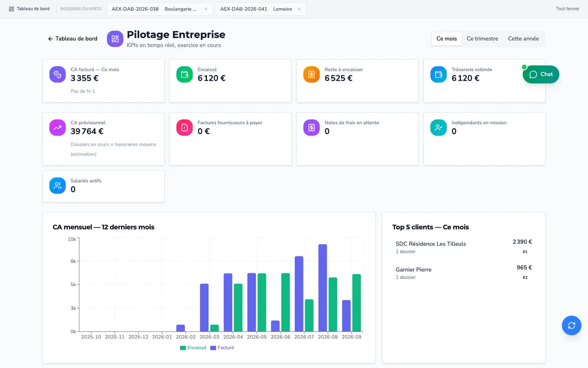Open the green Chat button

point(541,74)
